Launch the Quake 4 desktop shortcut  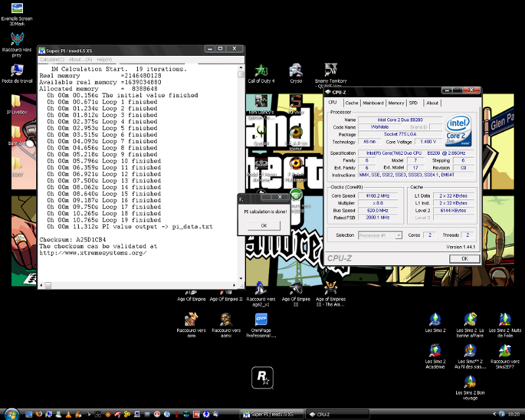pos(261,135)
